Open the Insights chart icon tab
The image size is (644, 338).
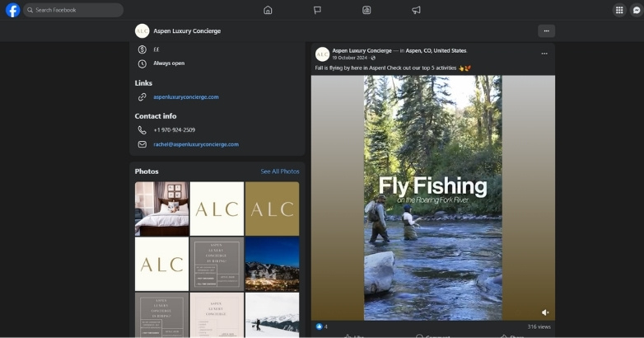point(366,10)
